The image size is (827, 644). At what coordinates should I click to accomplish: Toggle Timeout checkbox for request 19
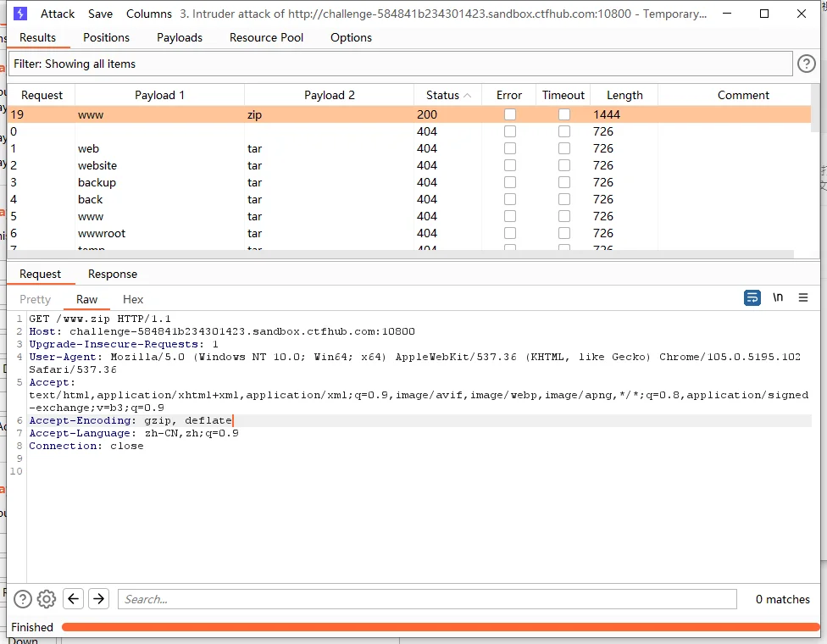tap(564, 114)
